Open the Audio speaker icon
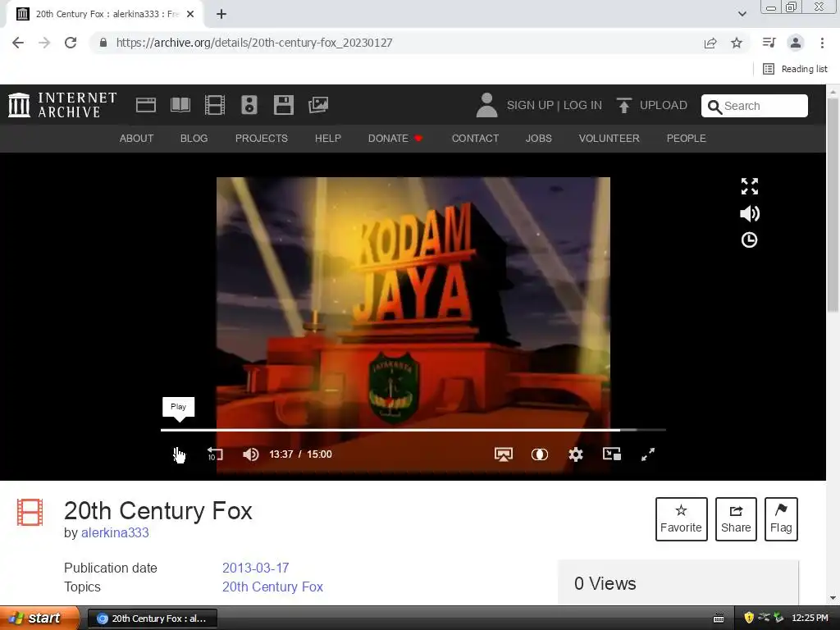The width and height of the screenshot is (840, 630). (249, 105)
